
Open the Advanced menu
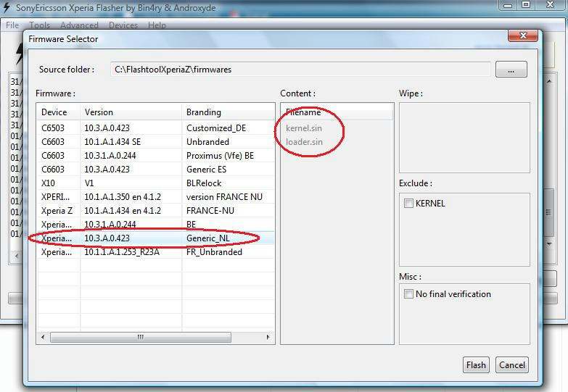(x=79, y=25)
